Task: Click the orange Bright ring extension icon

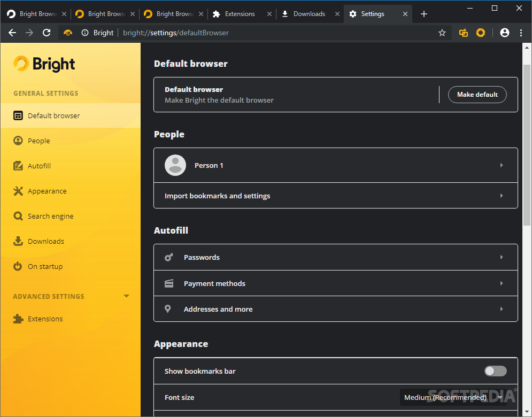Action: pyautogui.click(x=481, y=33)
